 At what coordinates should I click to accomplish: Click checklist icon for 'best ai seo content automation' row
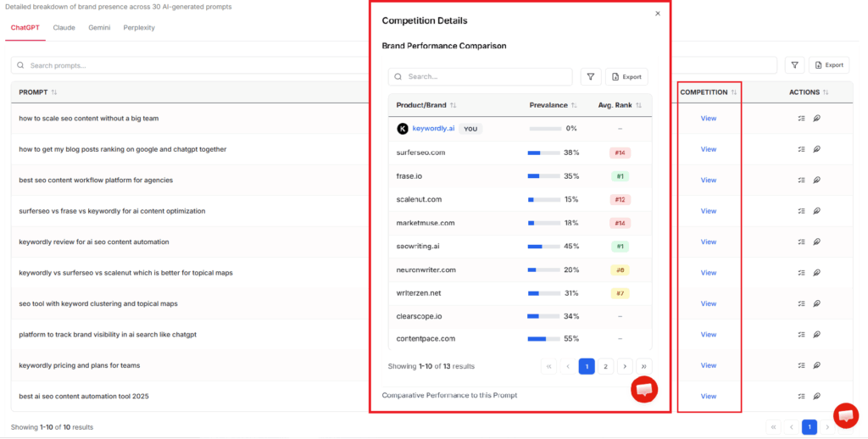[x=802, y=397]
